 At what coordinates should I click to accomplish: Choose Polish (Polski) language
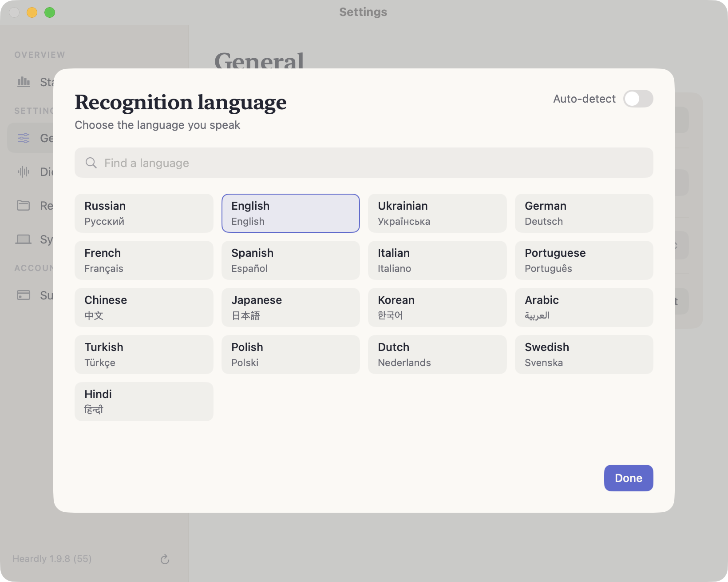[x=291, y=355]
